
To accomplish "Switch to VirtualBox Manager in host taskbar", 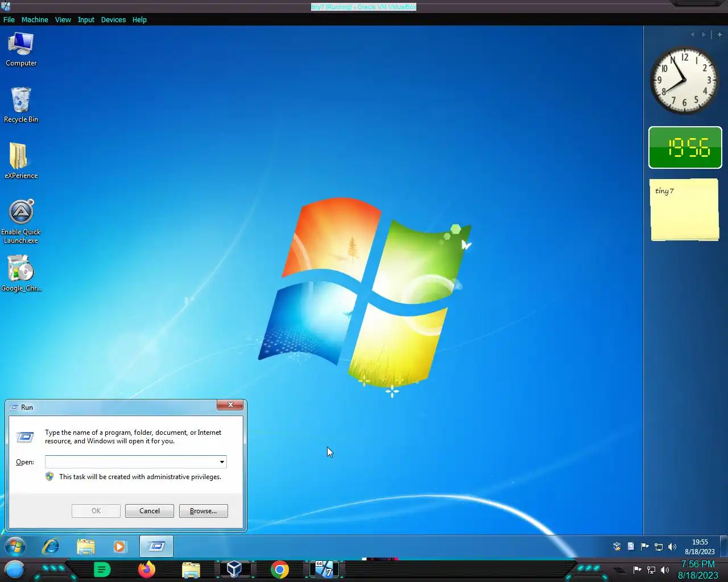I will tap(234, 569).
